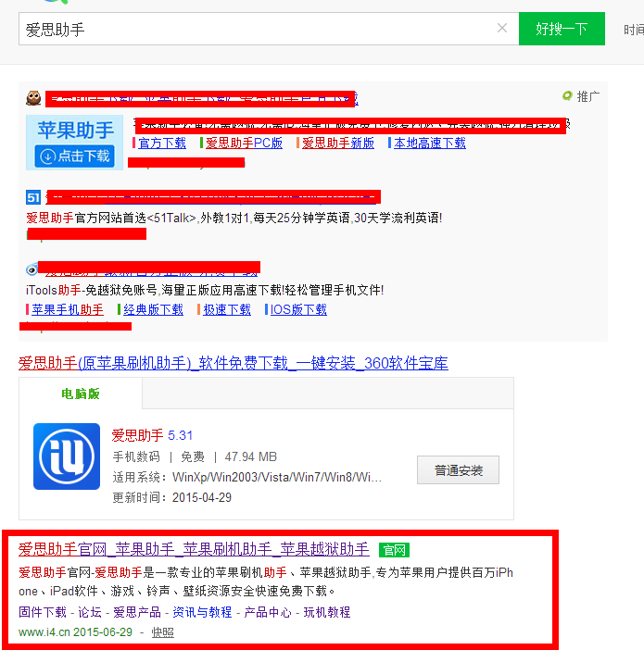Viewport: 644px width, 650px height.
Task: Open the 360软件宝库 爱思助手 result title
Action: click(234, 363)
